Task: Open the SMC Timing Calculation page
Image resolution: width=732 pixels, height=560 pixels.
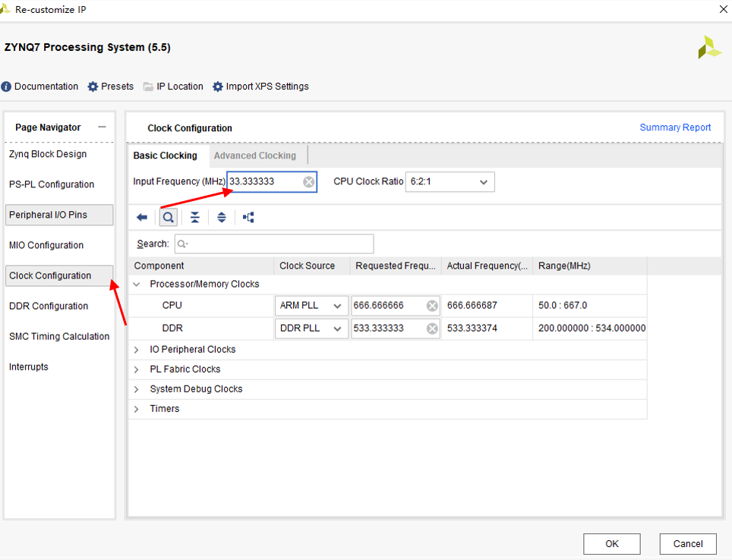Action: click(x=59, y=336)
